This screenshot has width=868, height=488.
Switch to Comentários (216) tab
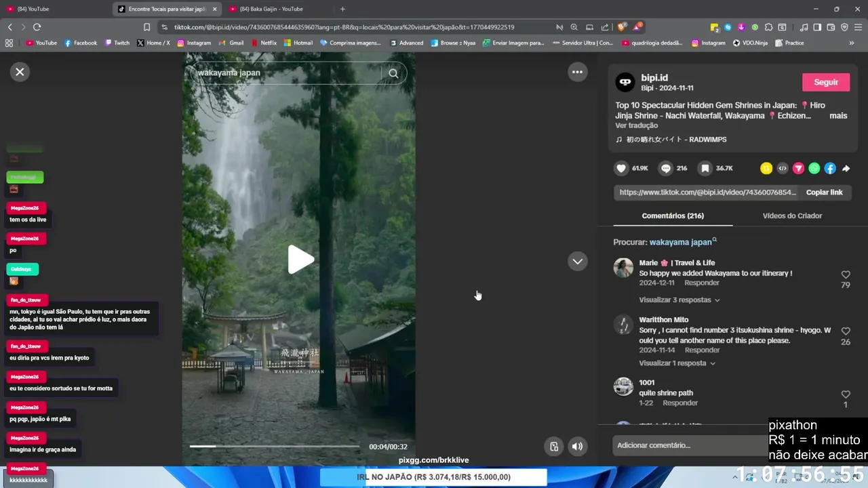point(673,216)
